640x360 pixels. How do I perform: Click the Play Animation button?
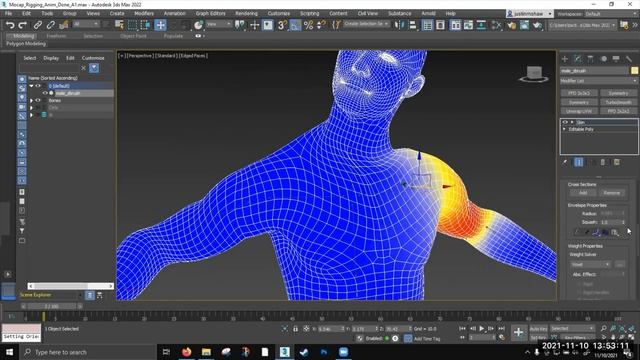tap(482, 329)
